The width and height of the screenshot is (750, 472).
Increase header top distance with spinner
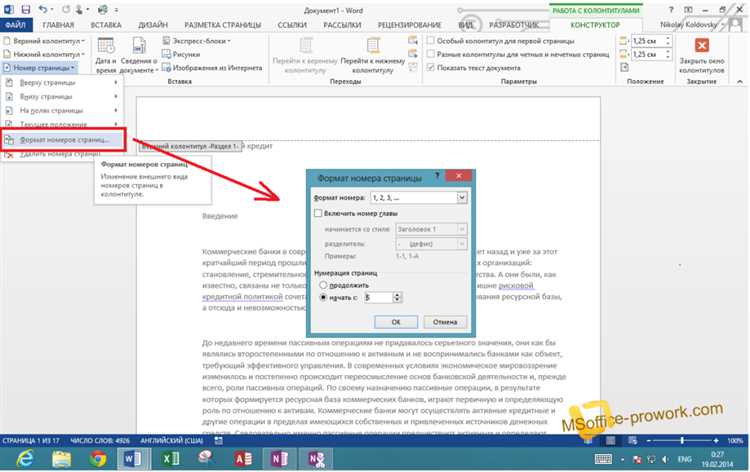668,38
